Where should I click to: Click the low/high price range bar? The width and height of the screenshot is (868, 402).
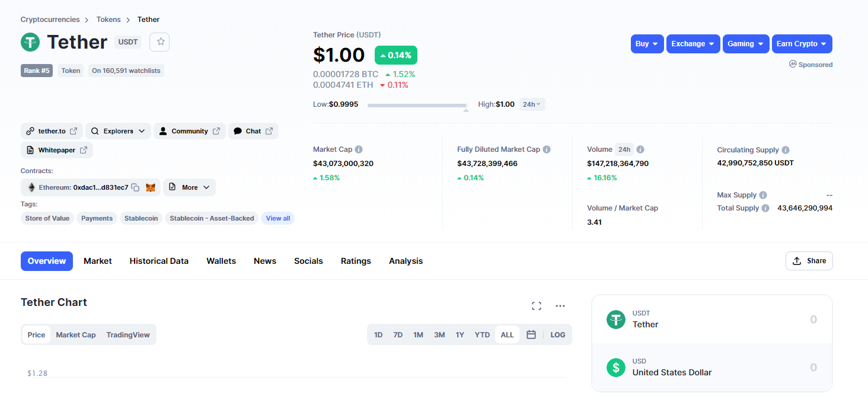coord(417,105)
